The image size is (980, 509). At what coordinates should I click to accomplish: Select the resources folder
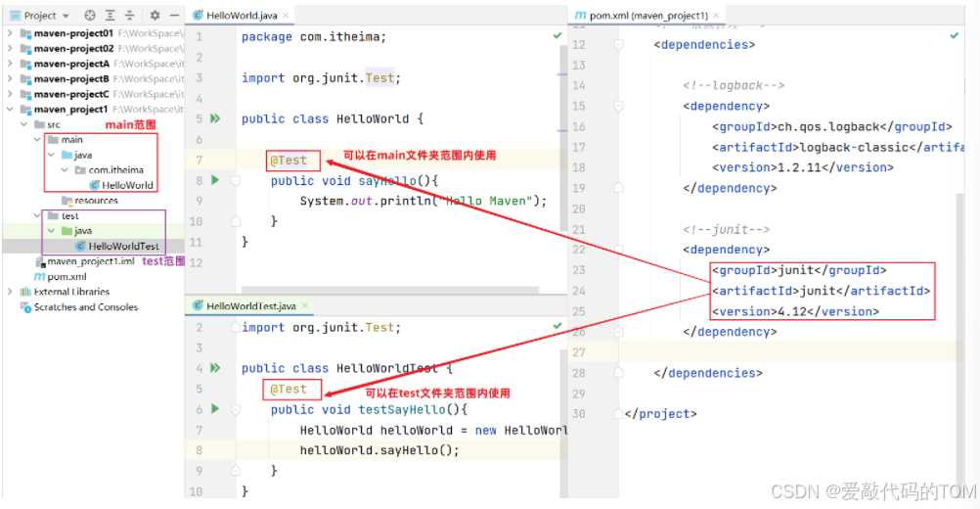tap(90, 201)
